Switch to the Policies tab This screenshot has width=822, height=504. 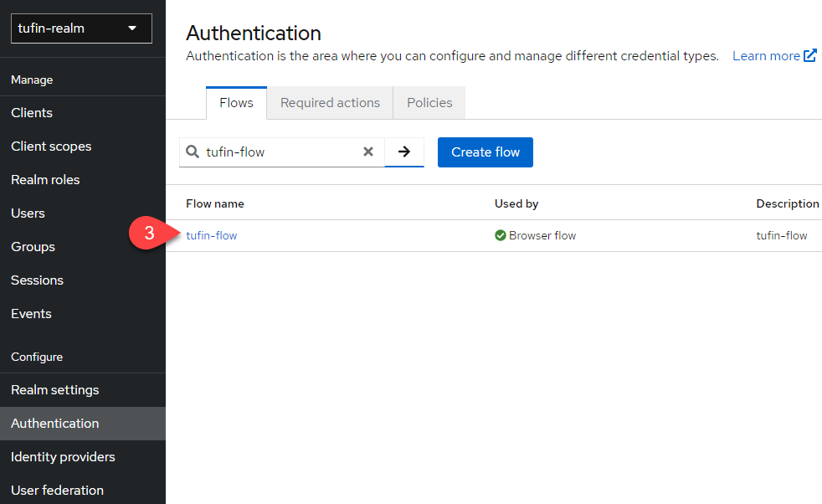point(429,103)
